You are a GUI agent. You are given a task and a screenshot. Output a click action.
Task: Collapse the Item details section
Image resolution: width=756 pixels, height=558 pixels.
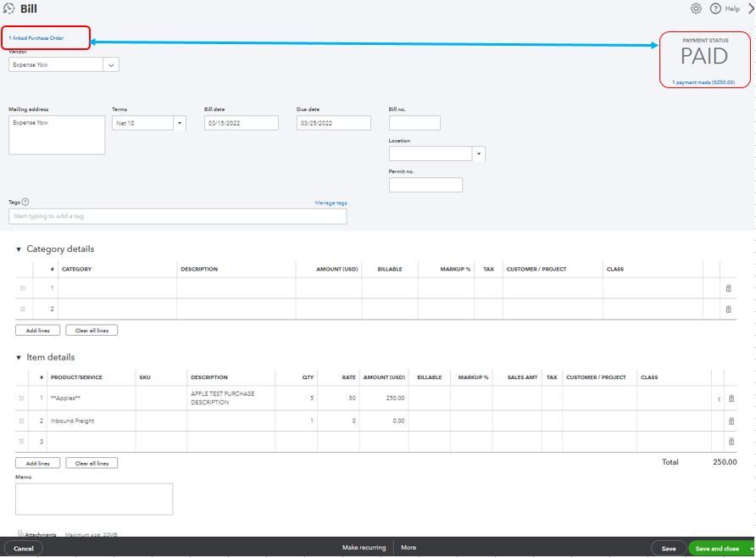point(19,358)
